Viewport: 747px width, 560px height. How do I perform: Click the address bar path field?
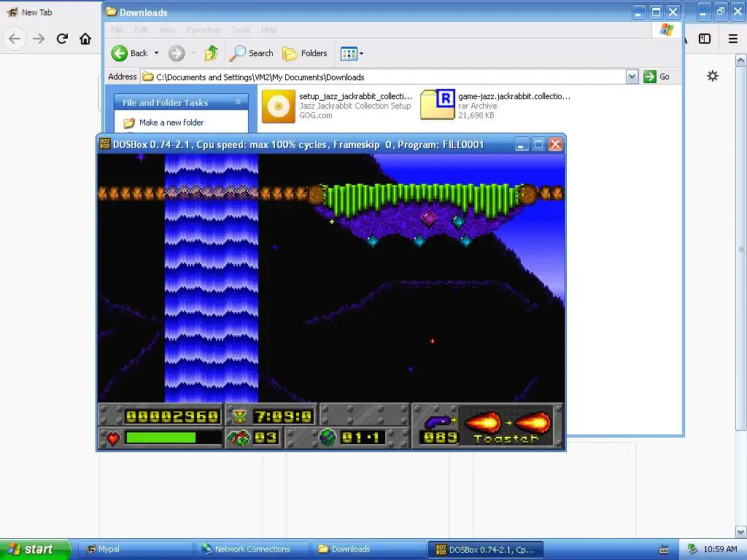pyautogui.click(x=384, y=77)
